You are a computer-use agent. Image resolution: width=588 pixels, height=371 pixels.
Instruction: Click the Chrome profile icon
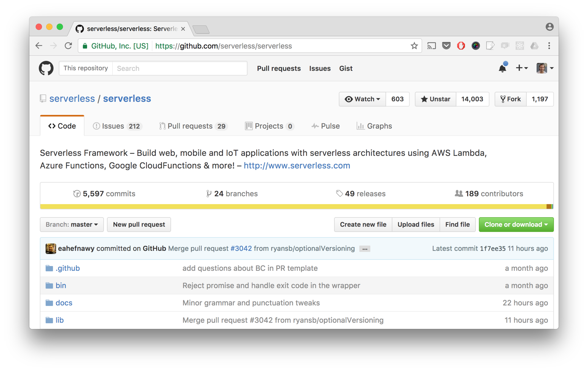549,27
